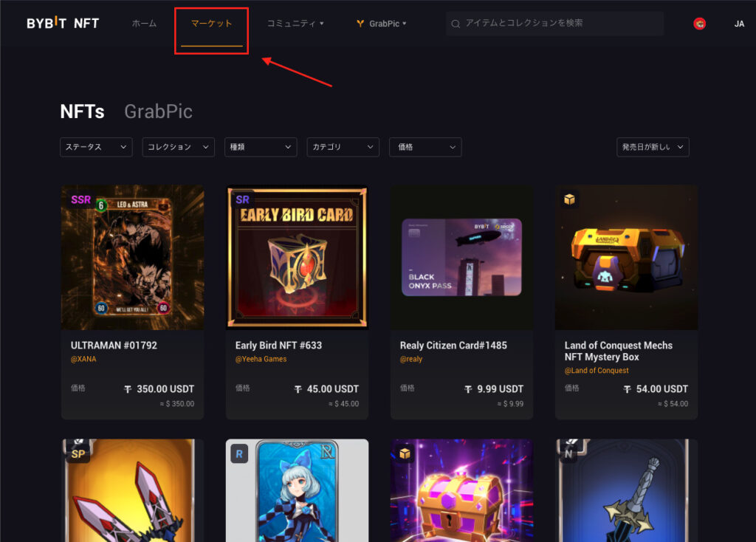Click the R rarity badge on blue-haired girl card
756x542 pixels.
point(239,453)
